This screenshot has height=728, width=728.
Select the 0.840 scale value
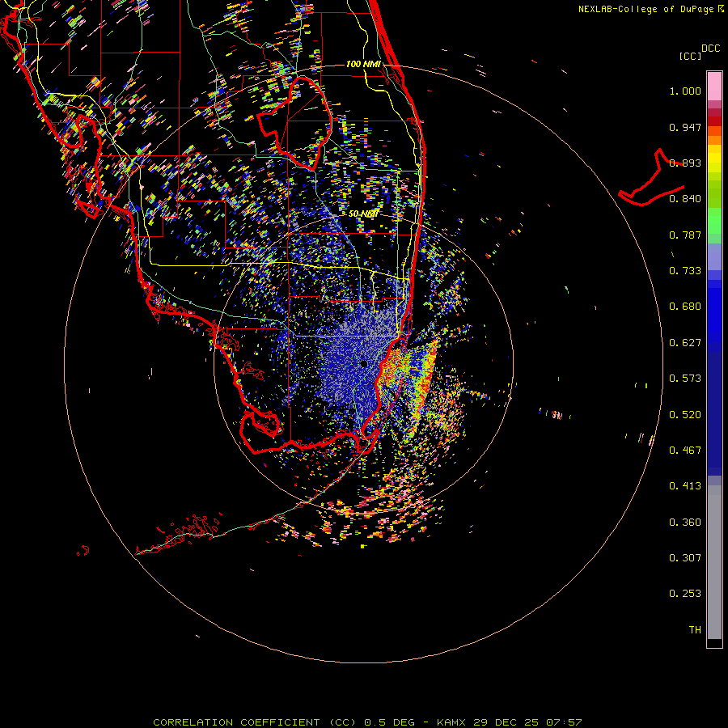pyautogui.click(x=685, y=199)
